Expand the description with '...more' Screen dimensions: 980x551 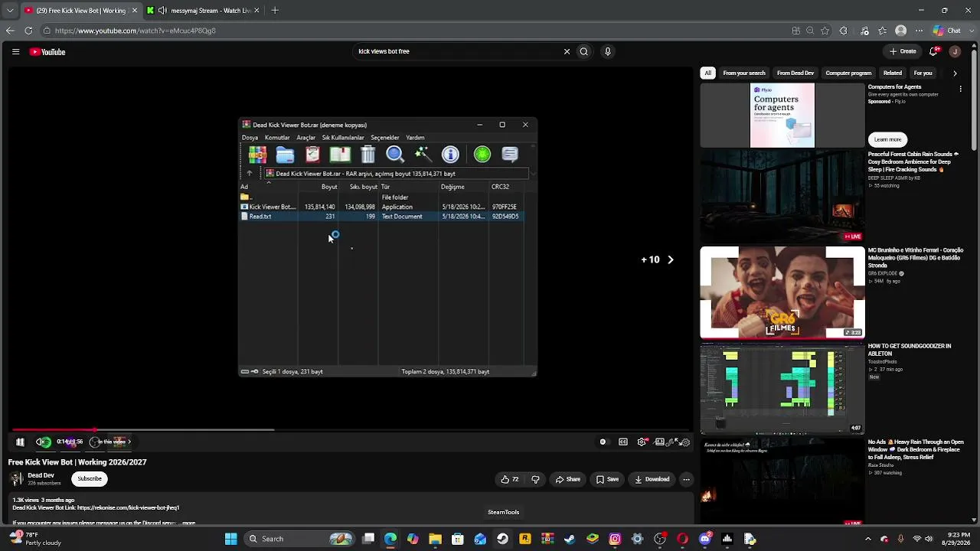click(185, 523)
